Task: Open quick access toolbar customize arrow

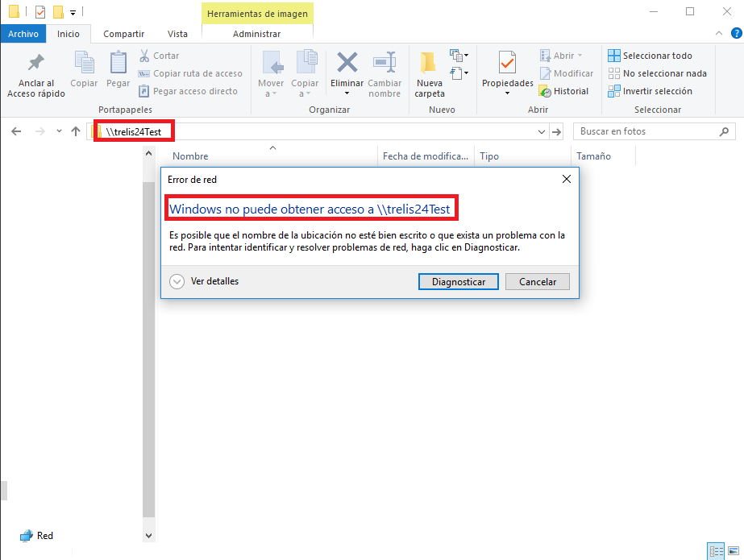Action: (x=73, y=12)
